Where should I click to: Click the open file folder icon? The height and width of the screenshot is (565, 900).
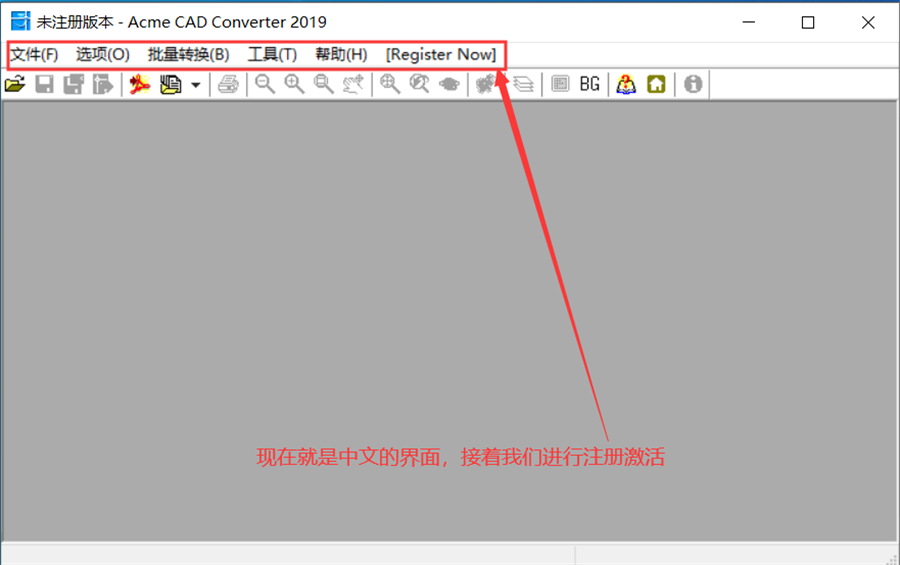click(15, 84)
